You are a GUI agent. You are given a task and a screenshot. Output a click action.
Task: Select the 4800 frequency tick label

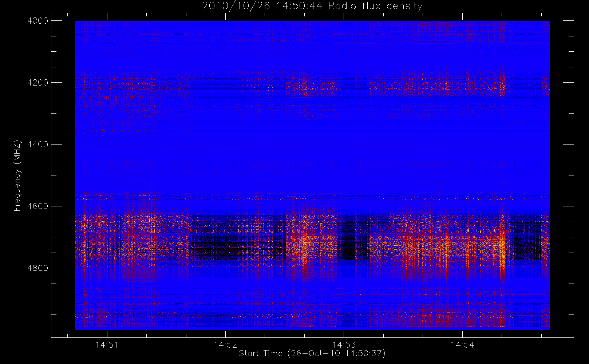(38, 268)
